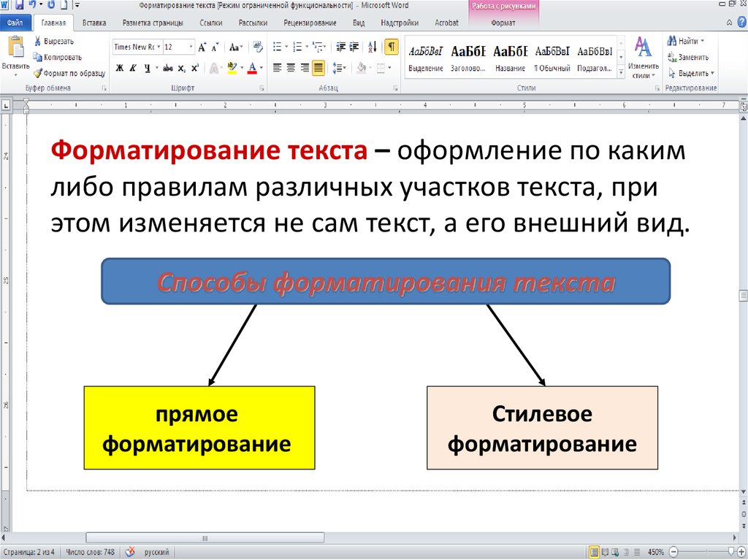Toggle the ruler button above scrollbar
748x560 pixels.
pos(743,105)
